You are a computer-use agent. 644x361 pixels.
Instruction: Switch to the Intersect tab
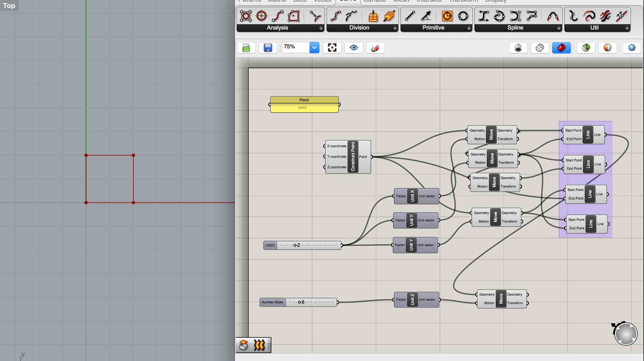click(429, 1)
